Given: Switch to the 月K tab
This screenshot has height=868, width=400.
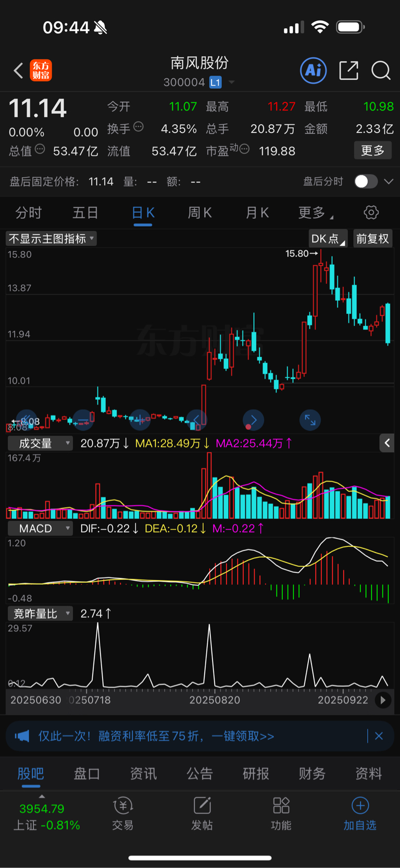Looking at the screenshot, I should pos(257,213).
